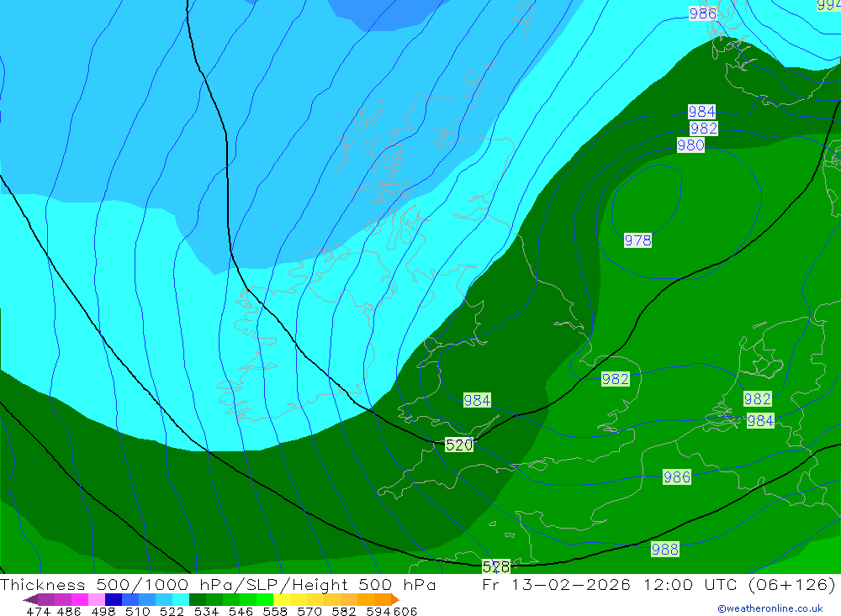Click the 978 low pressure label
Screen dimensions: 841x616
click(637, 240)
